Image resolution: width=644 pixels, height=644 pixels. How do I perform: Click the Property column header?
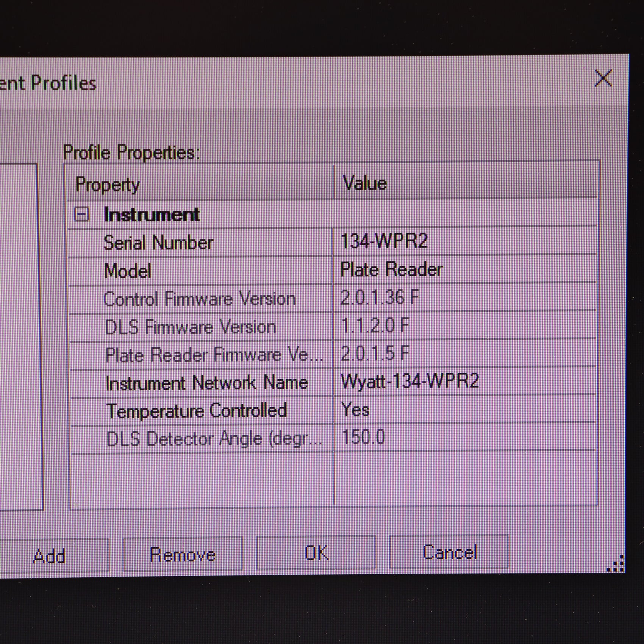[x=108, y=184]
